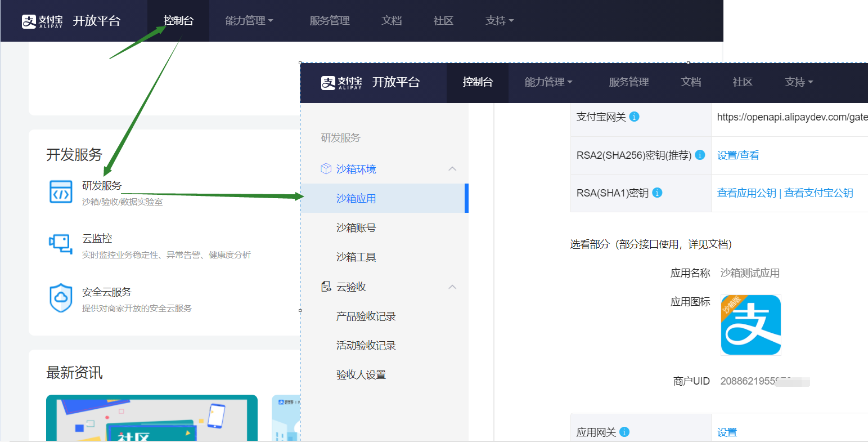Click the info icon next to 支付宝网关
The height and width of the screenshot is (442, 868).
(634, 117)
